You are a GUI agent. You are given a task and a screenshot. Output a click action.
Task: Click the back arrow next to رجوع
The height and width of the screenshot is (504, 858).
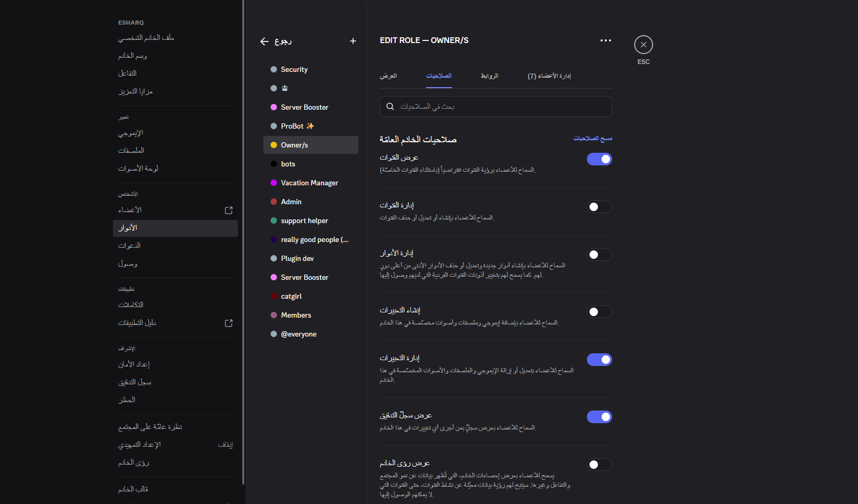point(264,41)
